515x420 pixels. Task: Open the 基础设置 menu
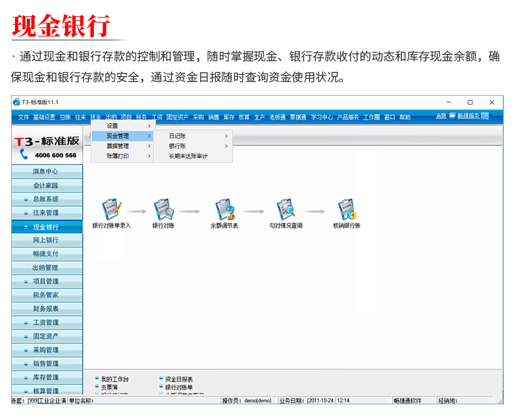(44, 117)
